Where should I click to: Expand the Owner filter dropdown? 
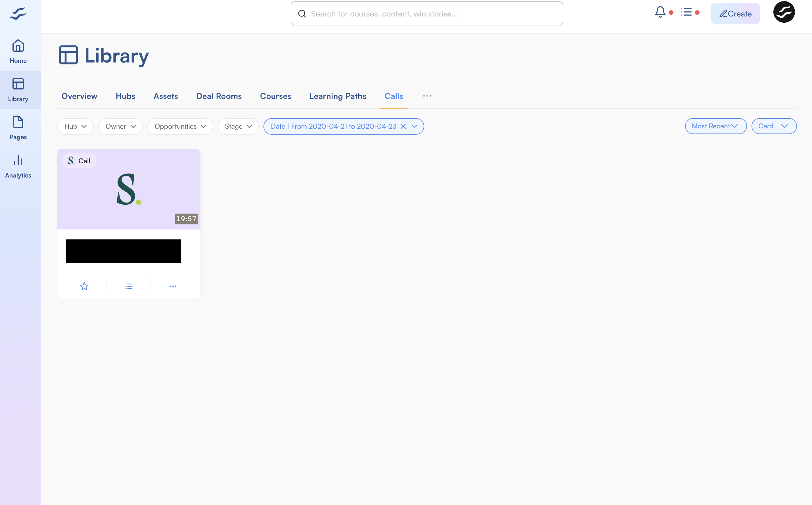point(120,126)
